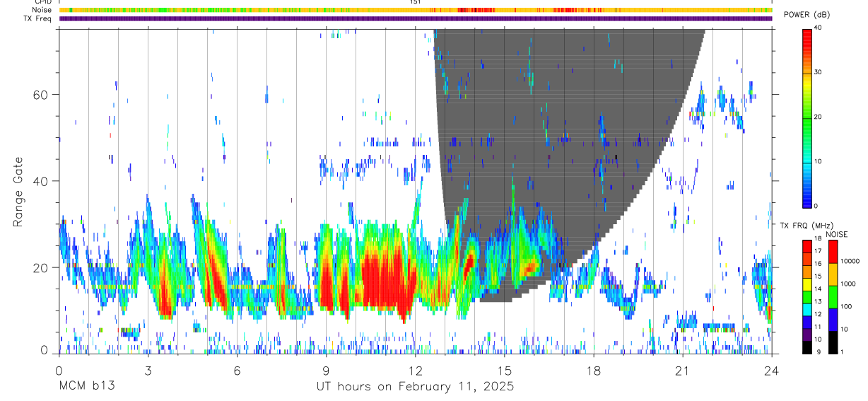The image size is (868, 401).
Task: Pick the green segment of the NOISE bar
Action: coord(833,297)
